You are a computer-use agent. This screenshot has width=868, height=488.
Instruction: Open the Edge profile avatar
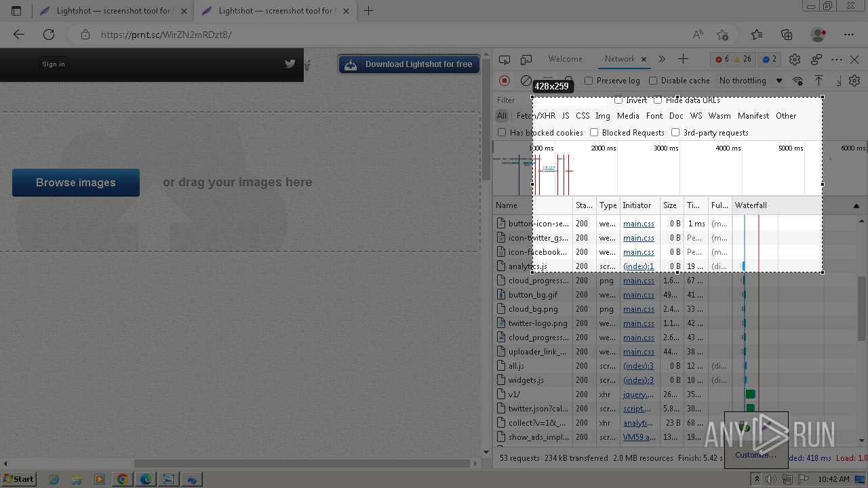pos(818,35)
